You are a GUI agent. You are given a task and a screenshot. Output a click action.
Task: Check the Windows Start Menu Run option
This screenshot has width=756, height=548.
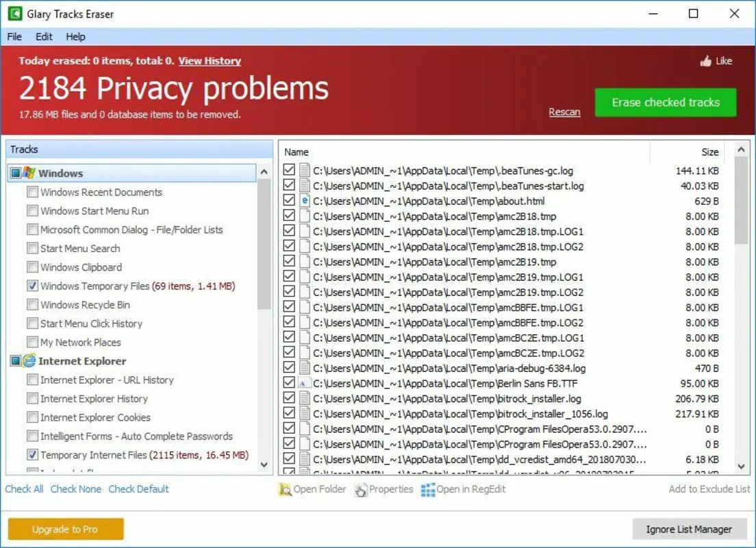pos(32,210)
